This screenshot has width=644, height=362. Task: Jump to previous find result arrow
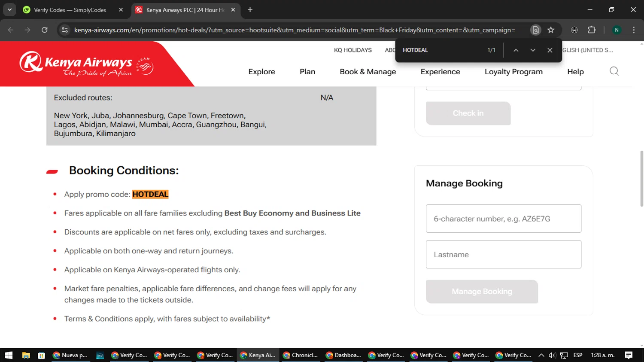point(516,50)
